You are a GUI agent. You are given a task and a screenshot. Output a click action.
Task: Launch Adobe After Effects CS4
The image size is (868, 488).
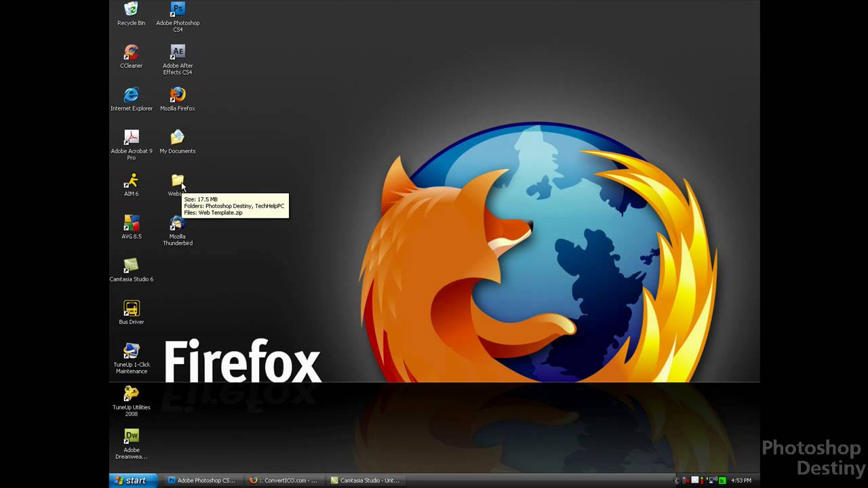coord(178,53)
